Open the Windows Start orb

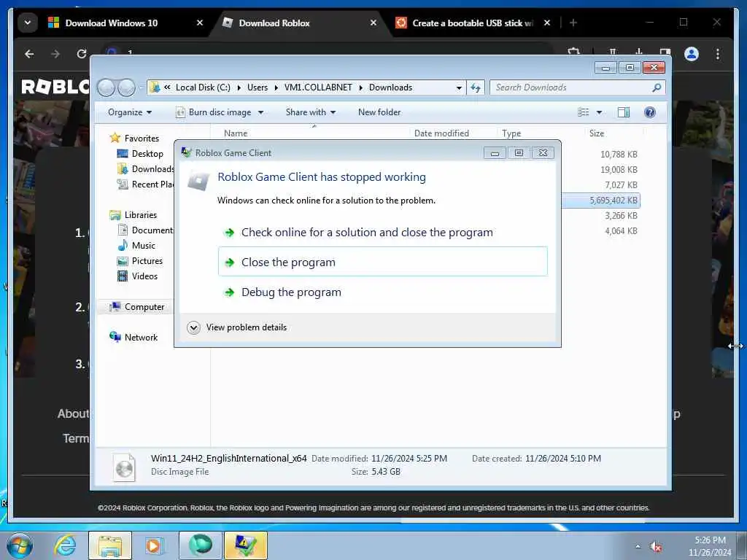(x=20, y=545)
